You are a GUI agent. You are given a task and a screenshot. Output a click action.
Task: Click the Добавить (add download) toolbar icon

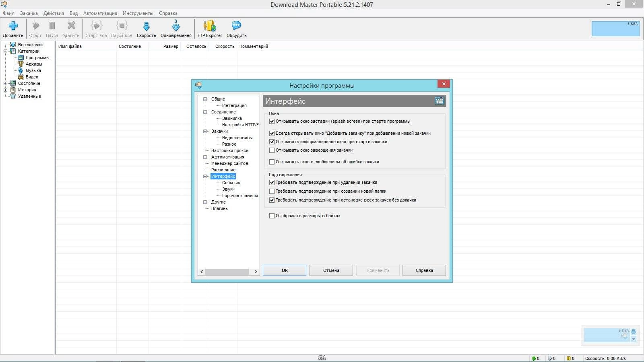13,26
